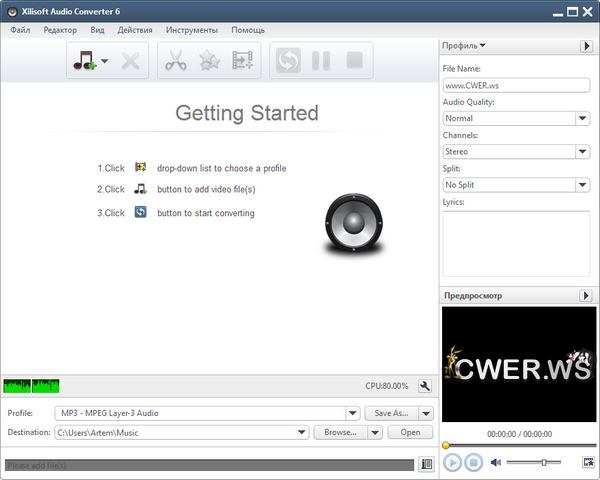The image size is (600, 480).
Task: Open the Инструменты menu
Action: click(192, 30)
